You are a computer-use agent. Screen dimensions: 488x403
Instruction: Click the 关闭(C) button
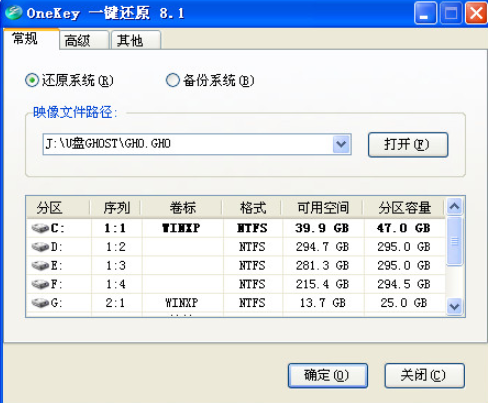pos(424,376)
